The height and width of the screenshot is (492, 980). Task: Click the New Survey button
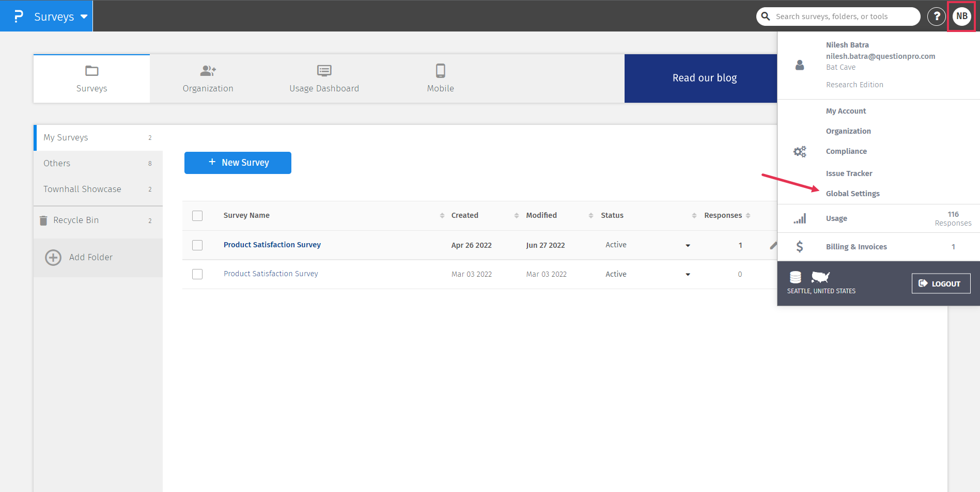(238, 163)
